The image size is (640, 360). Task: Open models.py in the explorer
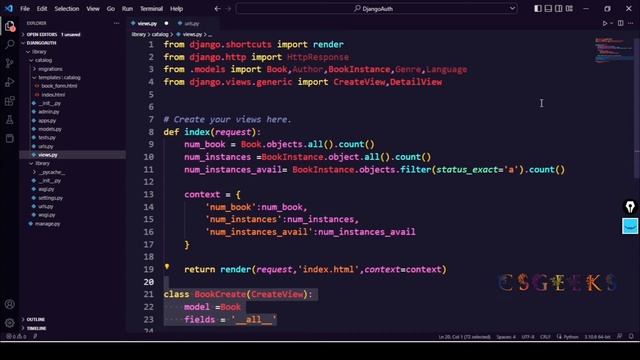pyautogui.click(x=50, y=129)
